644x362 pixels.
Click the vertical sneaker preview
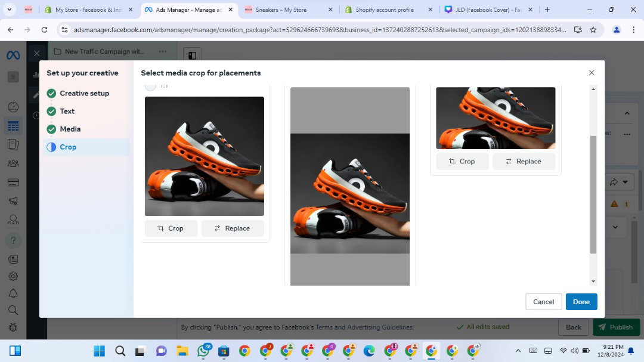tap(350, 187)
